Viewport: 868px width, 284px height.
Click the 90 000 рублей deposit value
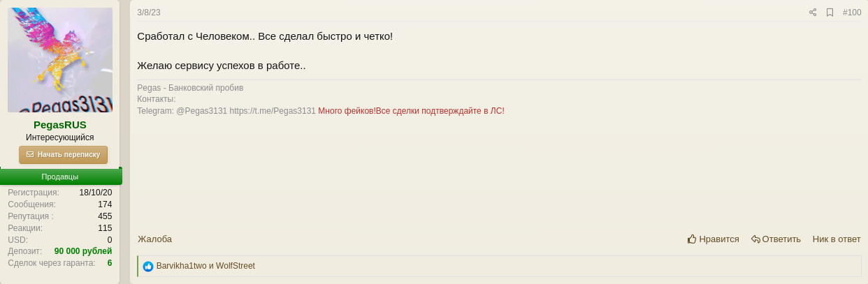(x=83, y=251)
